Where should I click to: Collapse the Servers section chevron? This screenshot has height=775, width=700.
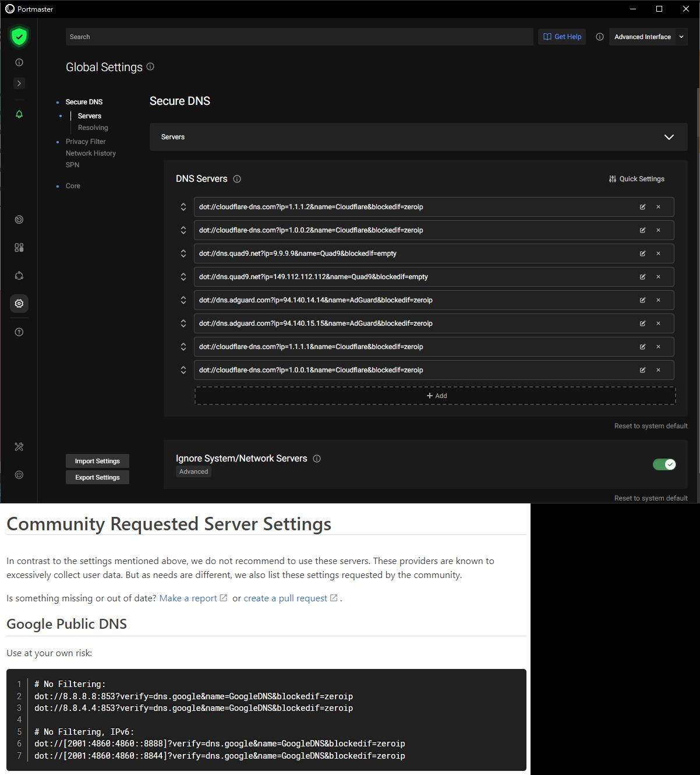669,137
